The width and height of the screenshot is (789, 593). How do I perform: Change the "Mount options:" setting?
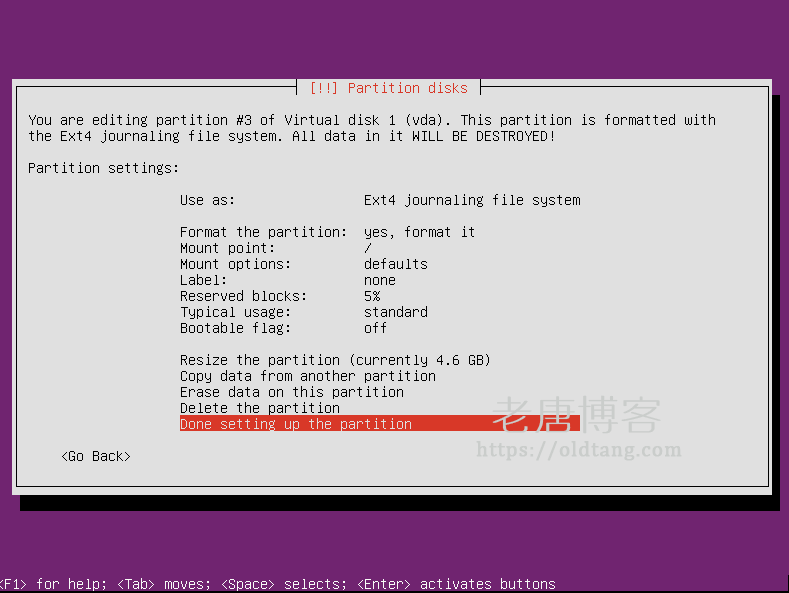pos(235,264)
